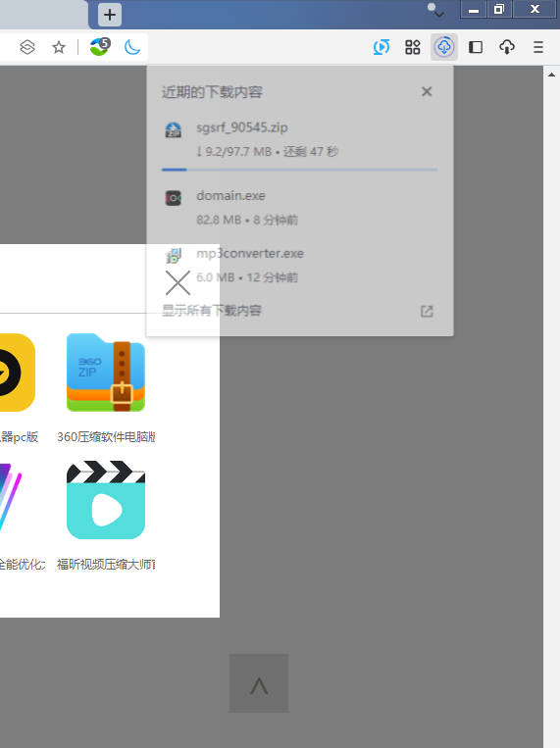The height and width of the screenshot is (748, 560).
Task: Show all downloads link
Action: point(212,311)
